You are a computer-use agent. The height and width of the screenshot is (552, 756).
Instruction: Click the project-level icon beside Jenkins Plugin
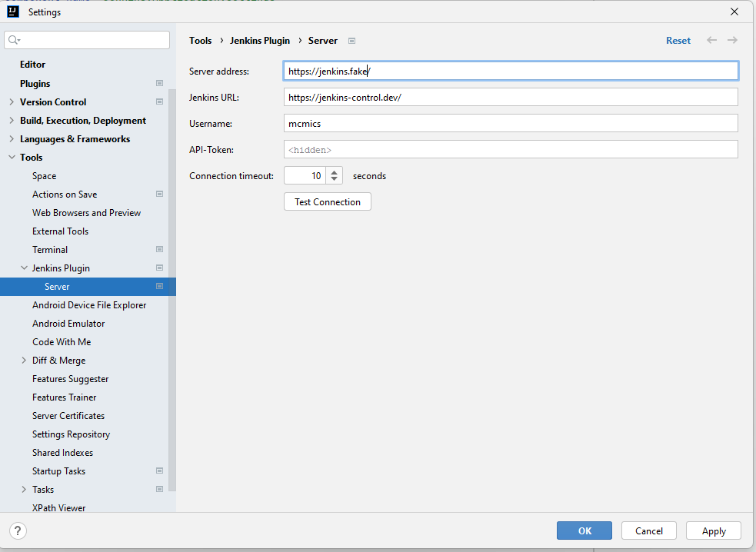[160, 268]
